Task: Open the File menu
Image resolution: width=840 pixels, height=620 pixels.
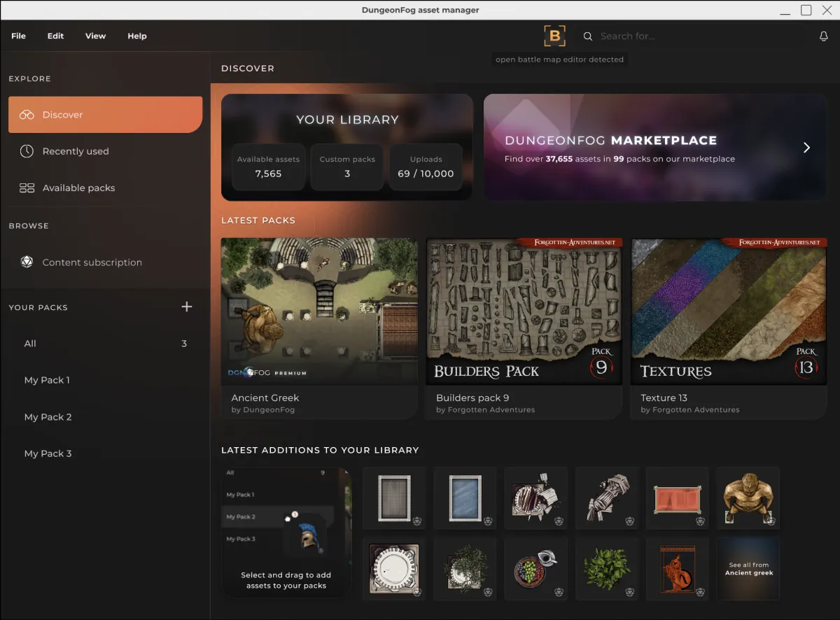Action: 19,36
